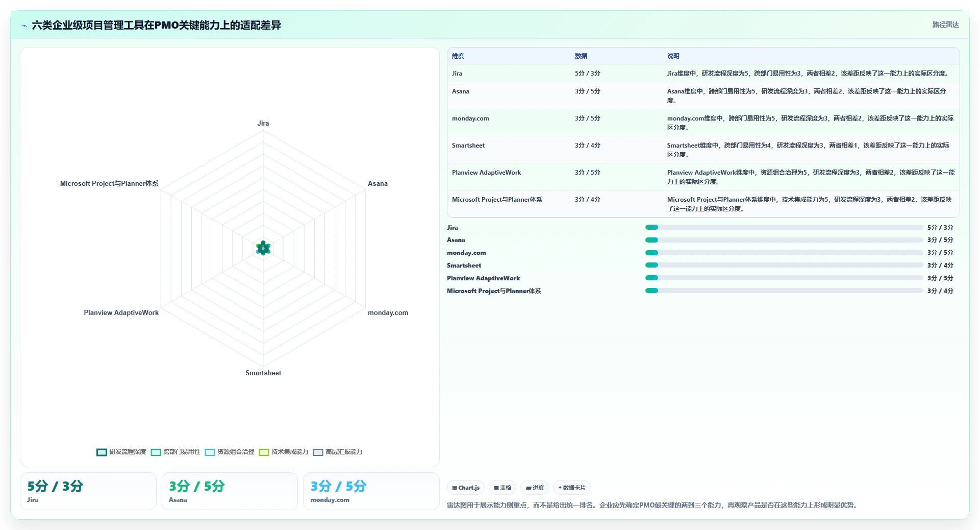Toggle 跨部门易用性 legend series
Viewport: 980px width, 530px height.
(175, 452)
